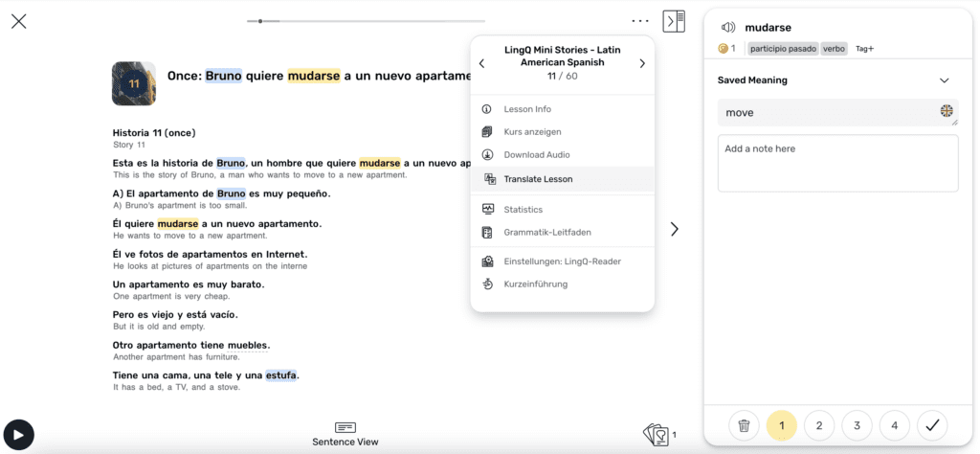This screenshot has height=454, width=980.
Task: Go to previous lesson in course
Action: pos(481,63)
